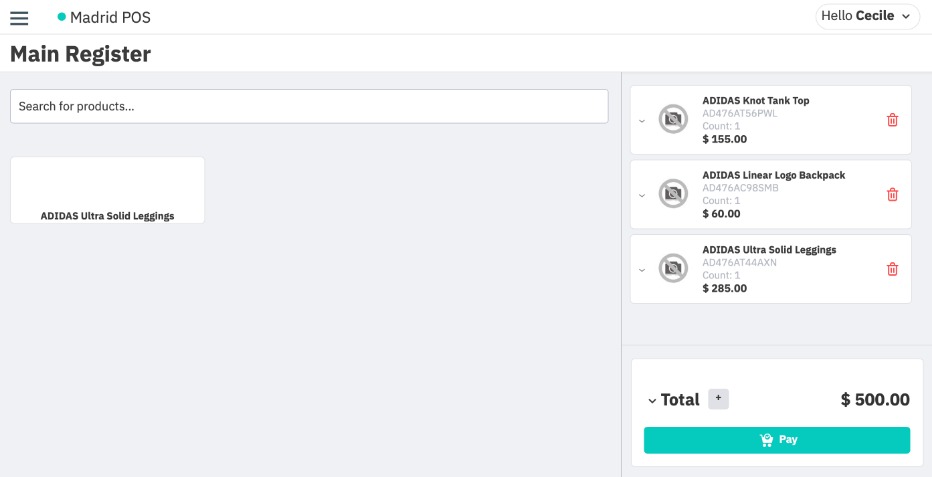Open the Hello Cecile user dropdown
The image size is (932, 477).
point(867,16)
